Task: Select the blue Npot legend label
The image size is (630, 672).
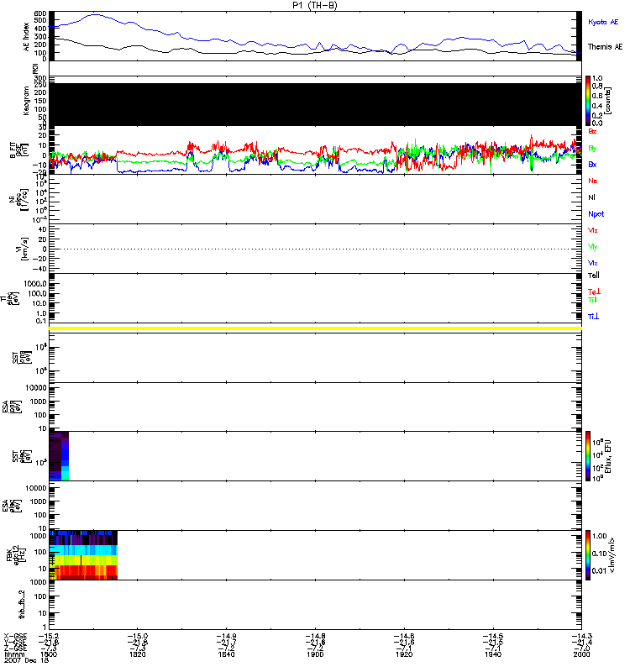Action: pos(596,214)
